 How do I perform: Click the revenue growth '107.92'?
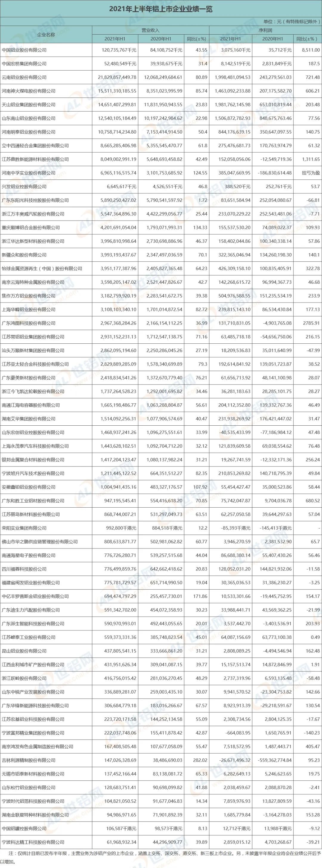pyautogui.click(x=200, y=487)
